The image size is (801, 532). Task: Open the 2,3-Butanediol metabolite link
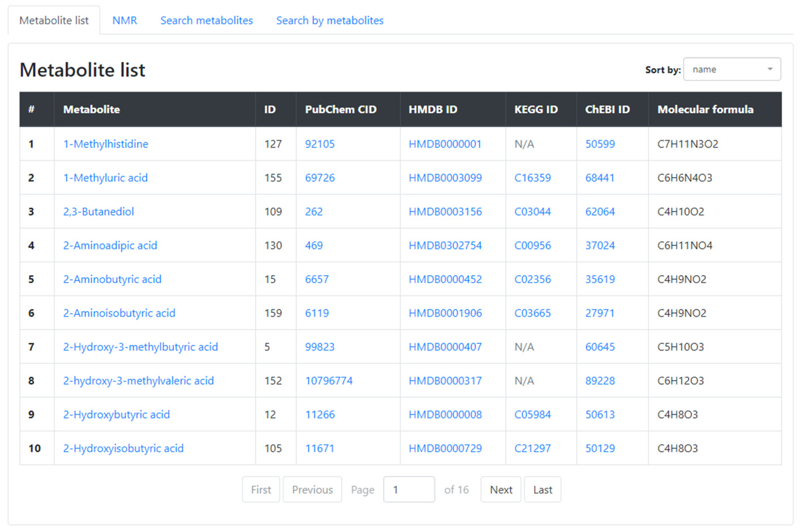(x=99, y=212)
